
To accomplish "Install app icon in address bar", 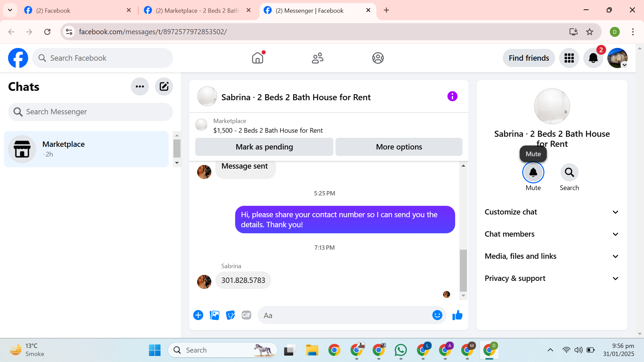I will coord(574,32).
